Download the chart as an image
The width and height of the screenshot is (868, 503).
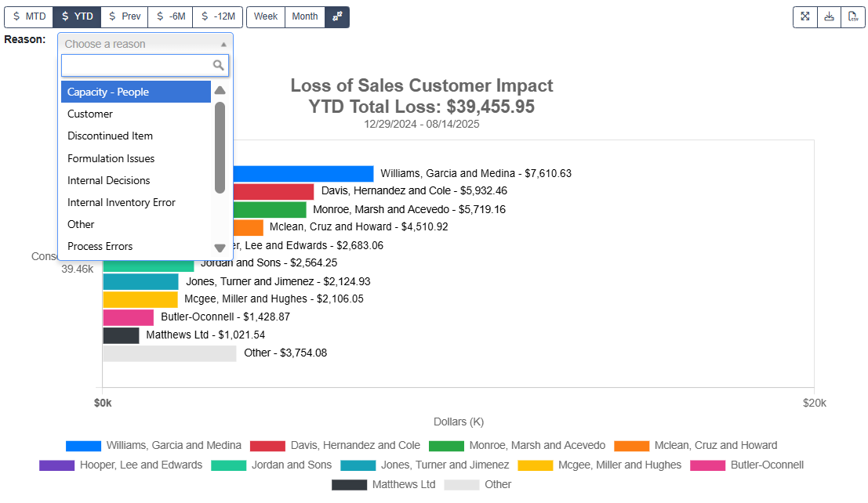pyautogui.click(x=829, y=16)
